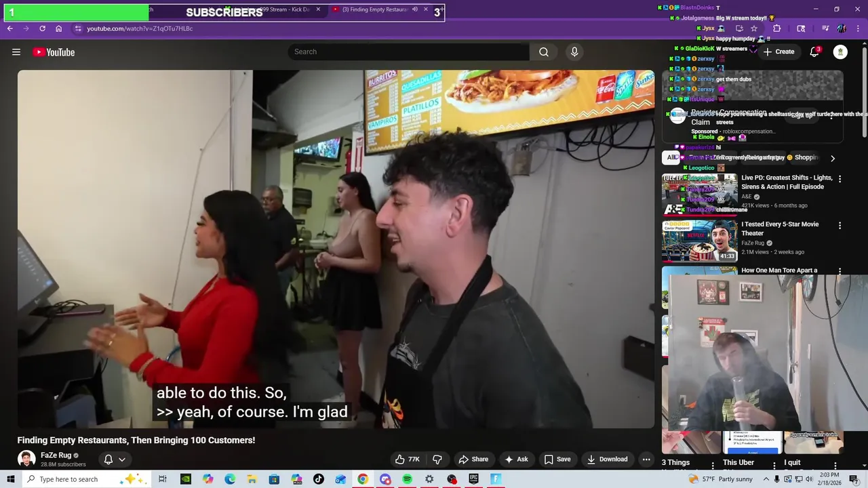Open File Explorer from the taskbar
The height and width of the screenshot is (488, 868).
coord(252,479)
